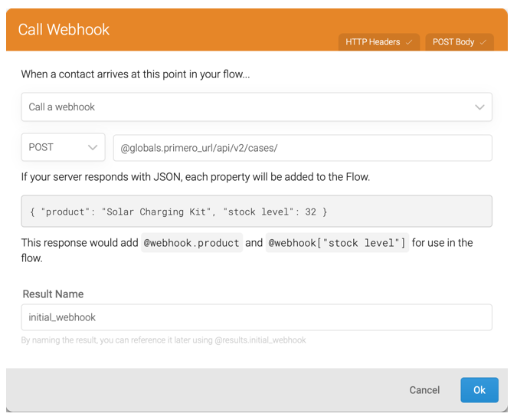Click the JSON example code block
517x420 pixels.
point(257,212)
